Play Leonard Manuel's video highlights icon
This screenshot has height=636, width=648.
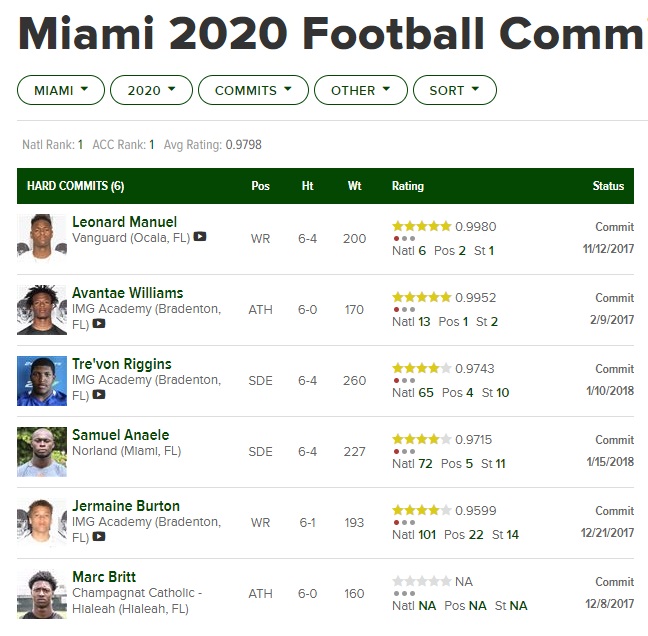tap(200, 237)
